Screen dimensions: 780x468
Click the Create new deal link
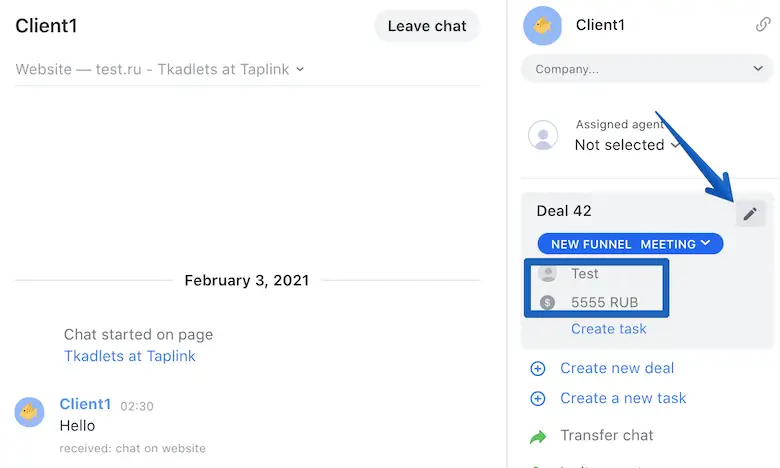coord(617,368)
